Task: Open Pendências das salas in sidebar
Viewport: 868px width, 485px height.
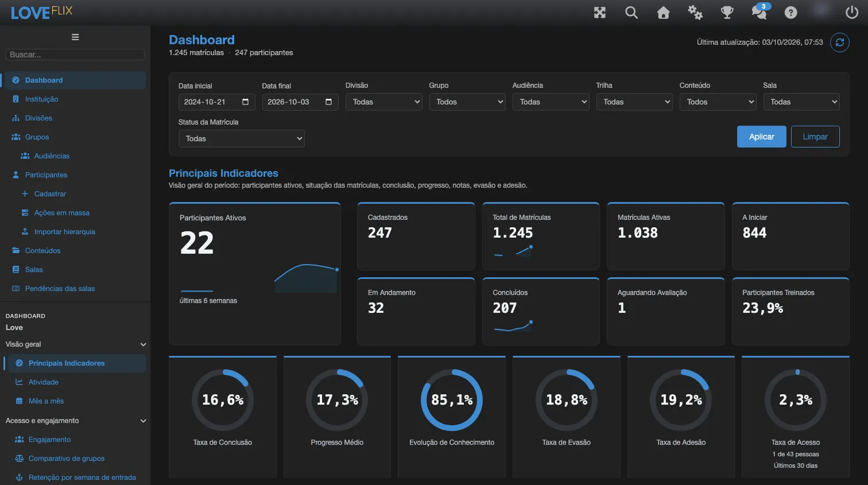Action: coord(75,289)
